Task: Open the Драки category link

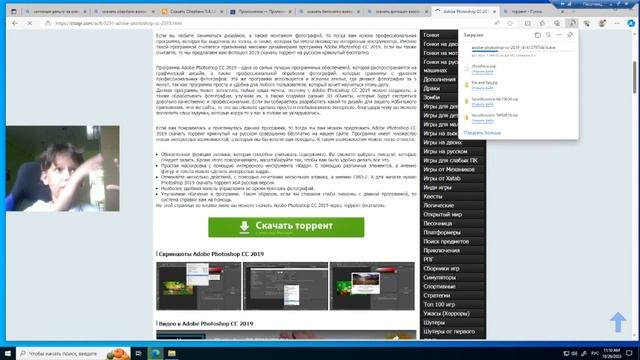Action: (x=431, y=88)
